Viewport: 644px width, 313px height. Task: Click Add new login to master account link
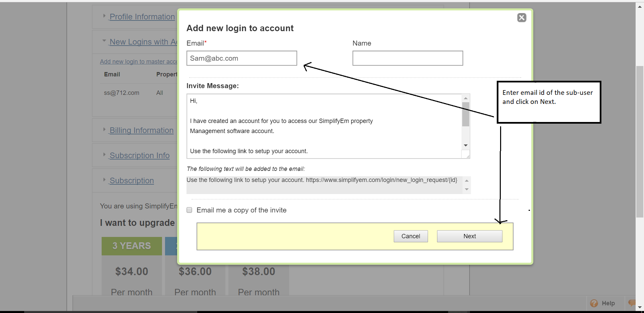click(x=139, y=62)
